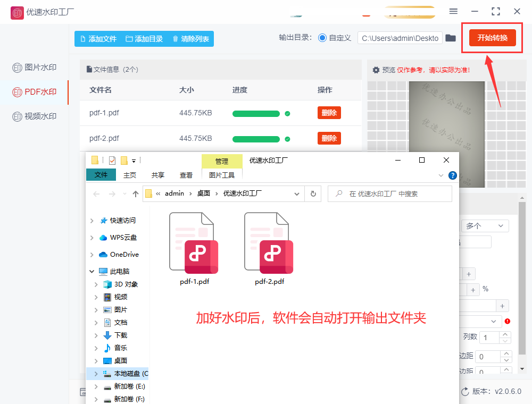Click the version refresh icon near 版本

[465, 391]
